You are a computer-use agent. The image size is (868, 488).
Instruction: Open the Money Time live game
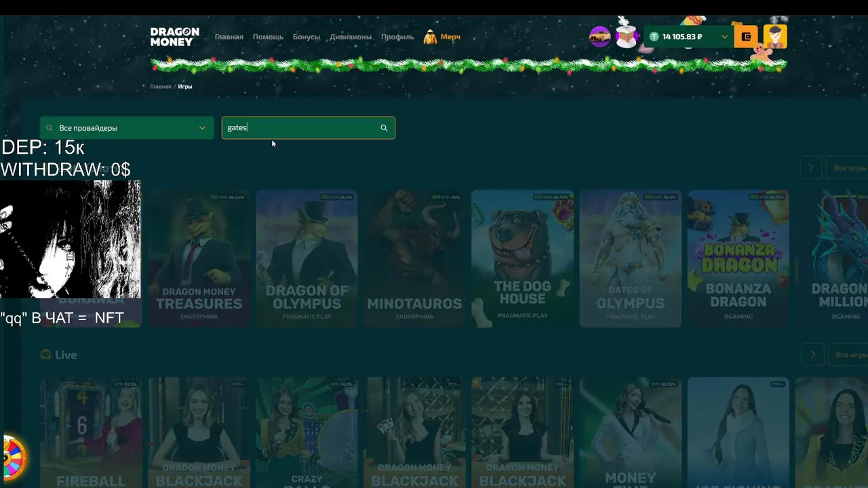point(630,432)
